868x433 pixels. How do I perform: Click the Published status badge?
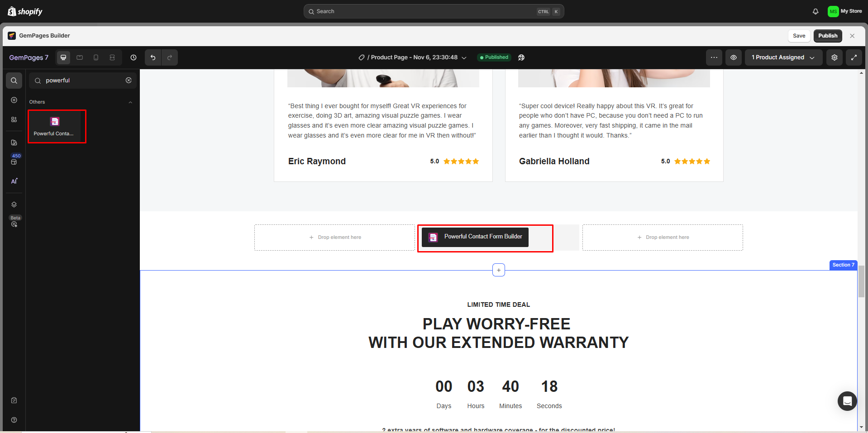pyautogui.click(x=494, y=57)
